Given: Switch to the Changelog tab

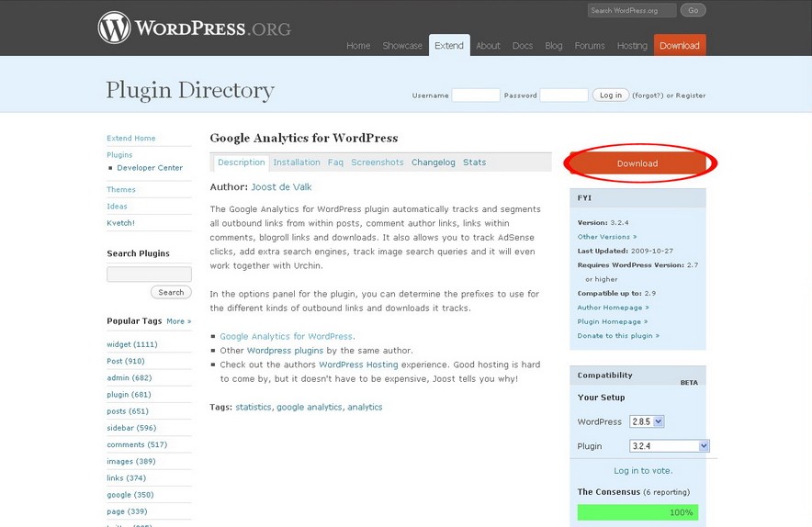Looking at the screenshot, I should tap(434, 163).
